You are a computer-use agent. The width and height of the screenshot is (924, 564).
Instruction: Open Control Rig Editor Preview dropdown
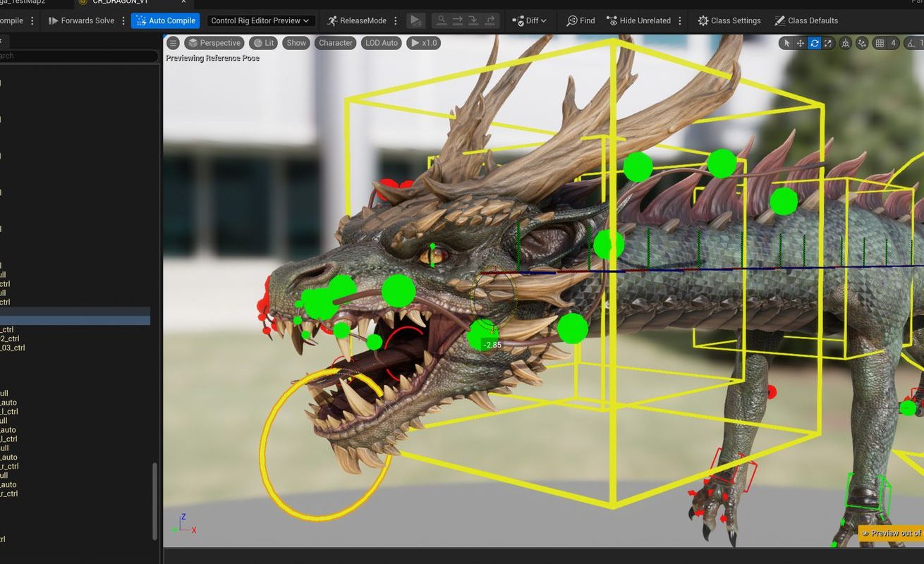click(x=260, y=20)
